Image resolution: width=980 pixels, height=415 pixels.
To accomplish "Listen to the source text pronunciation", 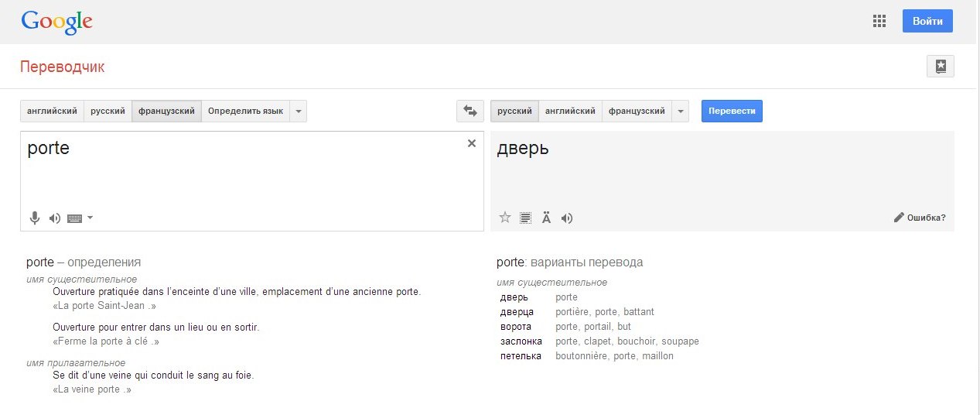I will [54, 218].
